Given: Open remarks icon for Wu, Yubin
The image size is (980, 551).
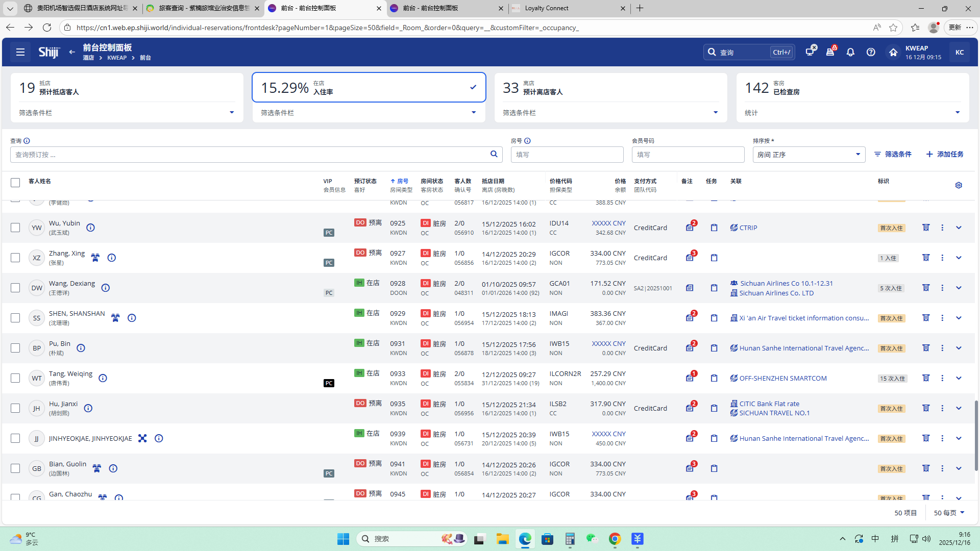Looking at the screenshot, I should (690, 228).
